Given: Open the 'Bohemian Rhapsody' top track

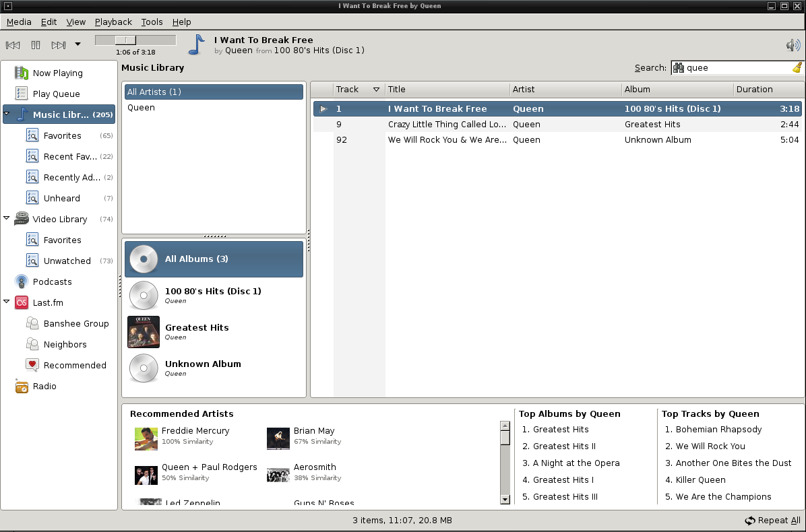Looking at the screenshot, I should pos(718,429).
